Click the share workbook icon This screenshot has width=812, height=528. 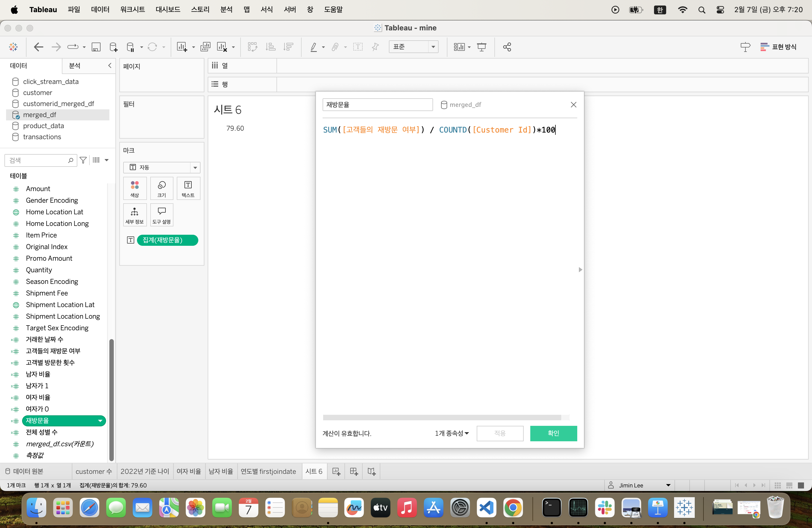point(507,47)
